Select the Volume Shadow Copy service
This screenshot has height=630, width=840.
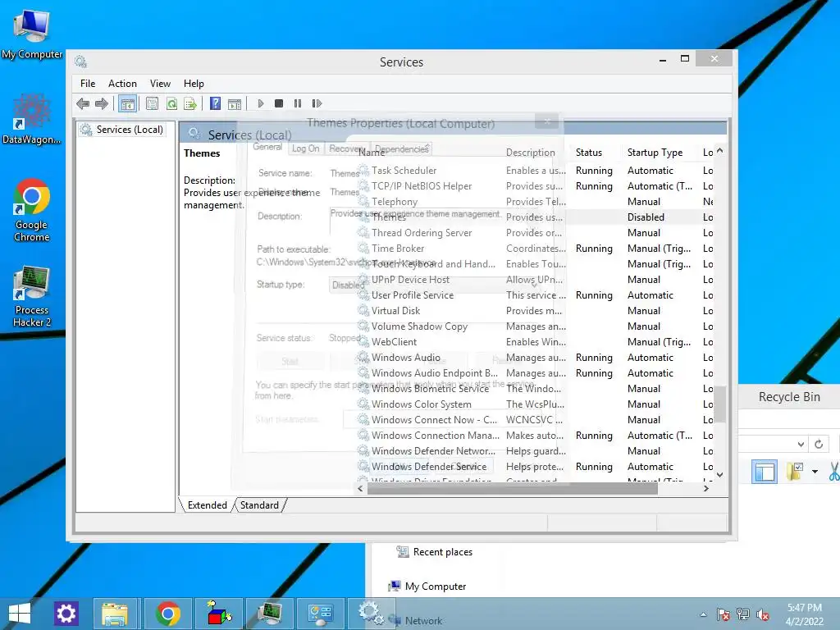coord(536,326)
